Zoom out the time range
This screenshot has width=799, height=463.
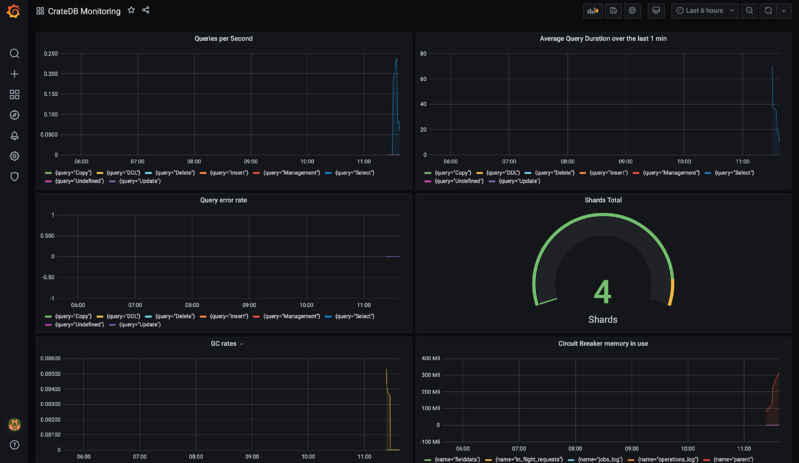coord(749,11)
